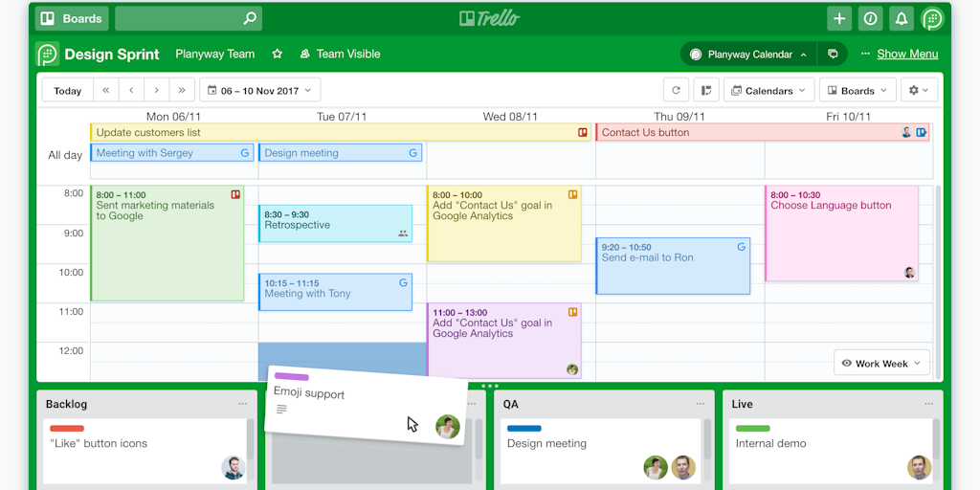Viewport: 980px width, 490px height.
Task: Open Update customers list all-day event
Action: [x=340, y=132]
